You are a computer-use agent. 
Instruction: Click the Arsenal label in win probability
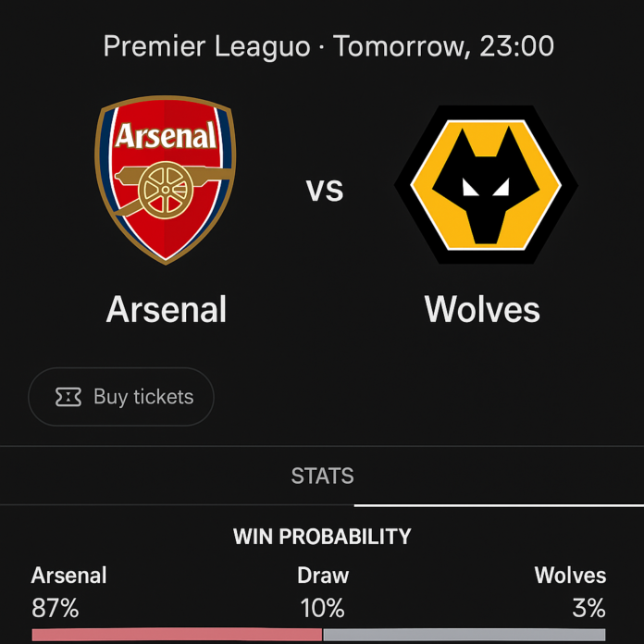[69, 576]
